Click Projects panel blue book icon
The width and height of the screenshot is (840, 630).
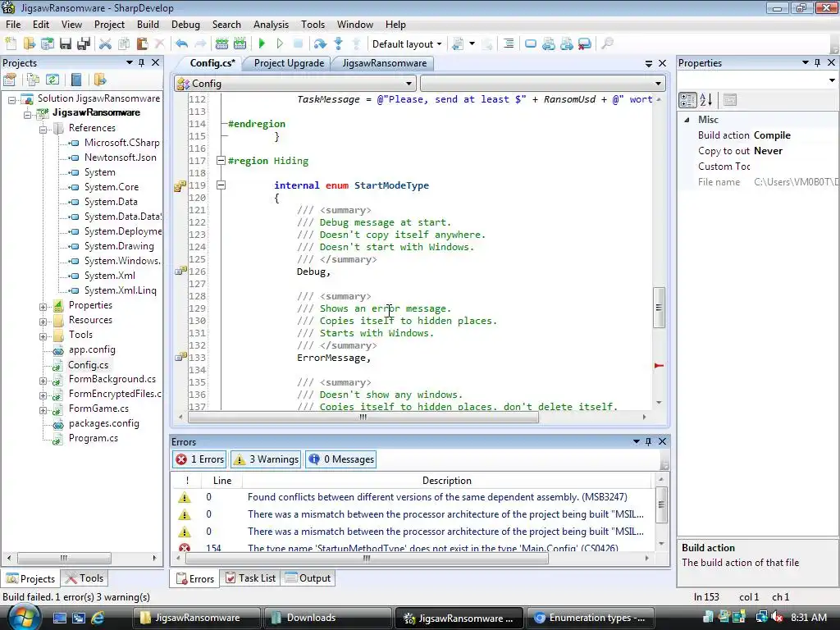pos(76,80)
